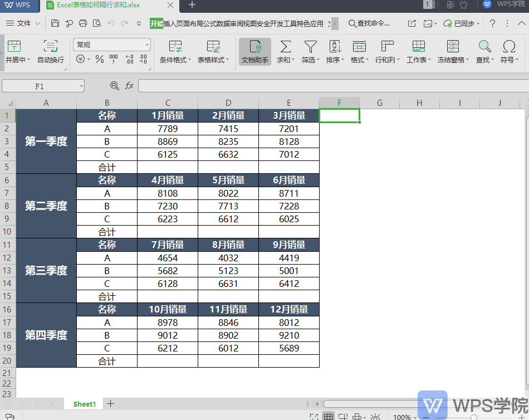Switch to the 开始 ribbon tab

click(156, 23)
